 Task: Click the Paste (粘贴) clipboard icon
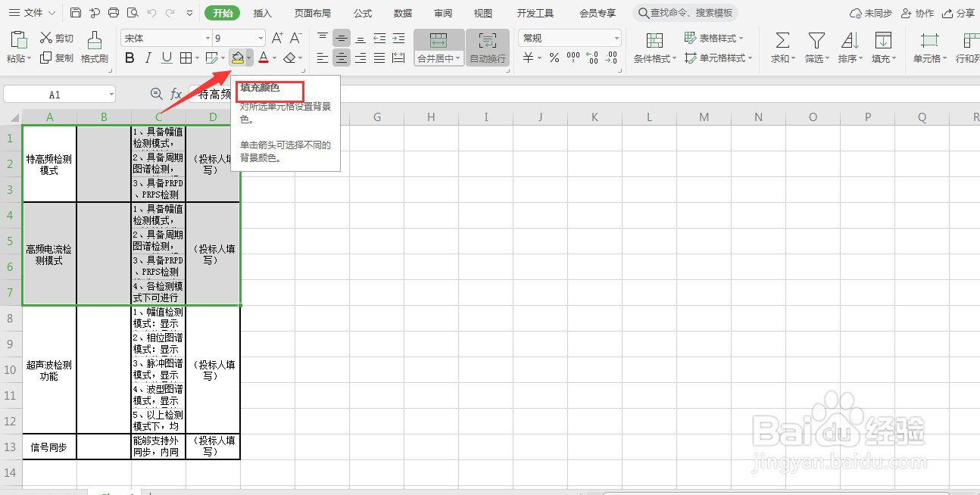tap(20, 41)
